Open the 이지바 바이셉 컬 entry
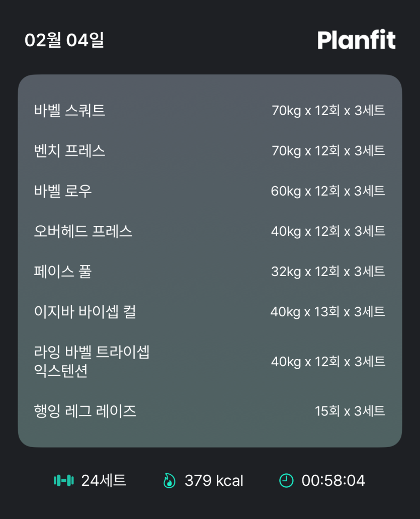This screenshot has width=420, height=519. pyautogui.click(x=85, y=311)
